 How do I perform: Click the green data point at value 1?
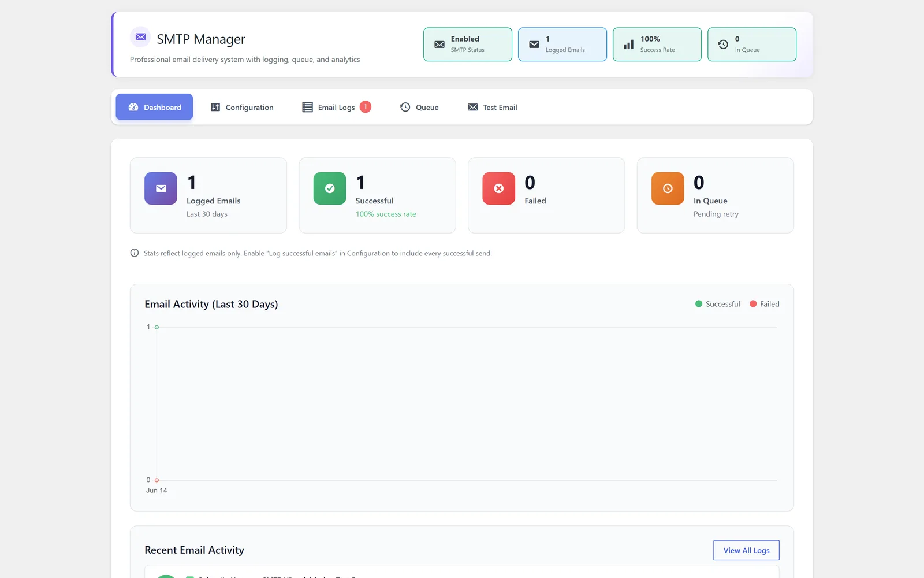click(x=157, y=327)
